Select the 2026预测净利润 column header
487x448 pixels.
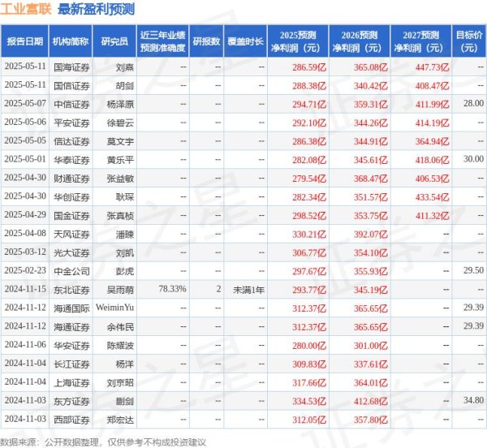point(360,41)
